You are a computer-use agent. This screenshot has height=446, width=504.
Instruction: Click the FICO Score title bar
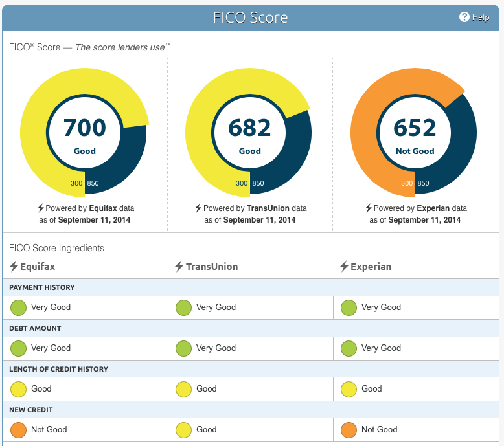click(x=251, y=17)
